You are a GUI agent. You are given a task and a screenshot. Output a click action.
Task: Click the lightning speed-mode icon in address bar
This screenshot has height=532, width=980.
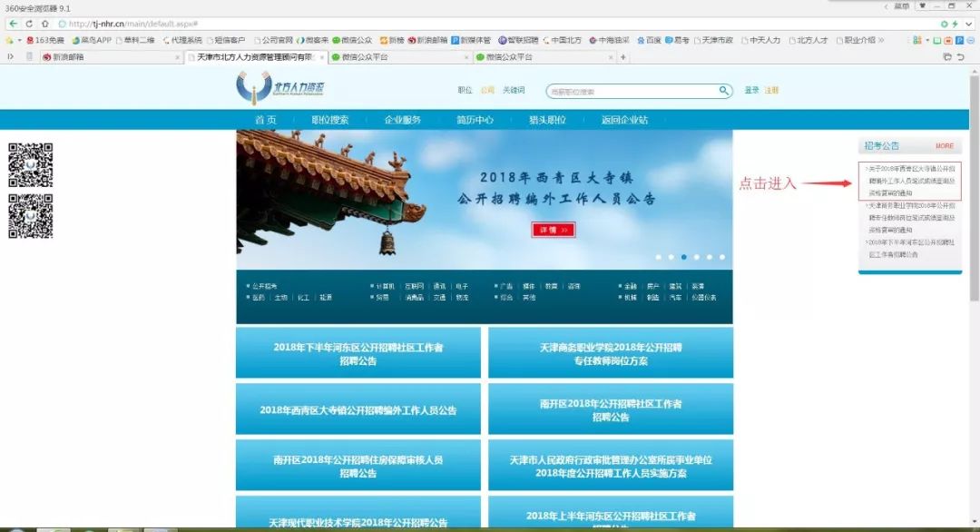point(955,24)
